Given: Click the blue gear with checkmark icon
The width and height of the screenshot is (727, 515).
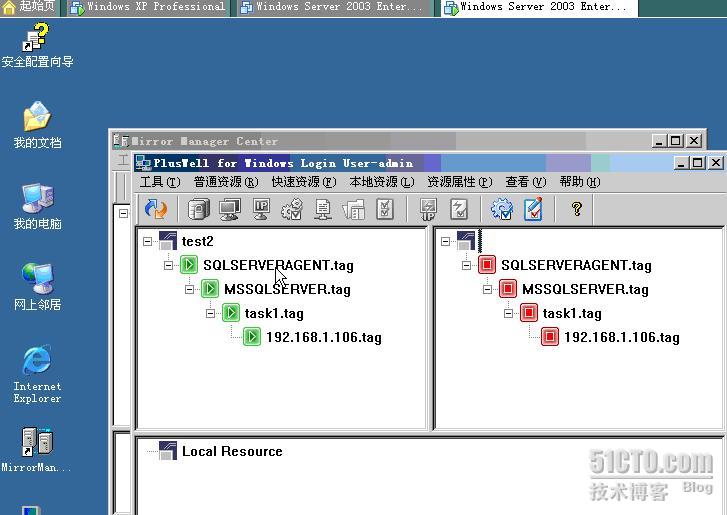Looking at the screenshot, I should click(x=502, y=209).
